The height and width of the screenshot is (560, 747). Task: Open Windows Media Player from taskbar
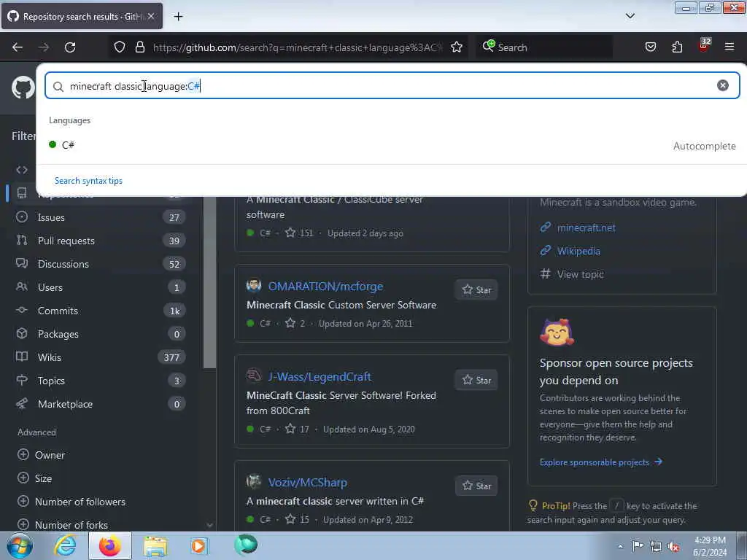[x=199, y=545]
